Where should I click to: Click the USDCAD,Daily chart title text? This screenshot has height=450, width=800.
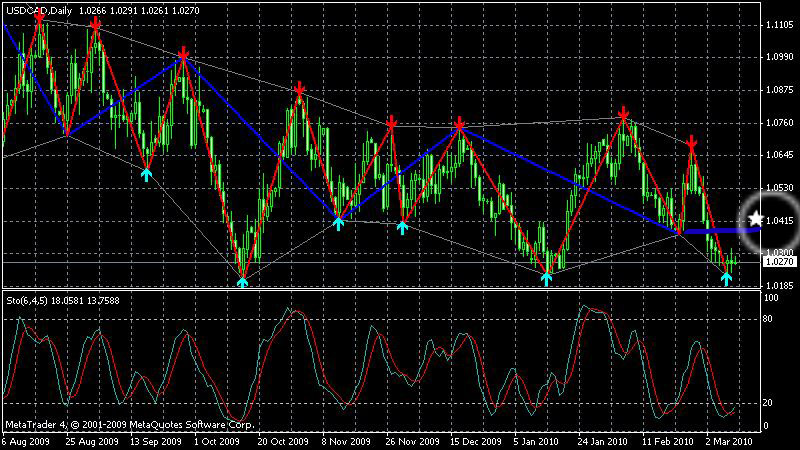point(39,10)
